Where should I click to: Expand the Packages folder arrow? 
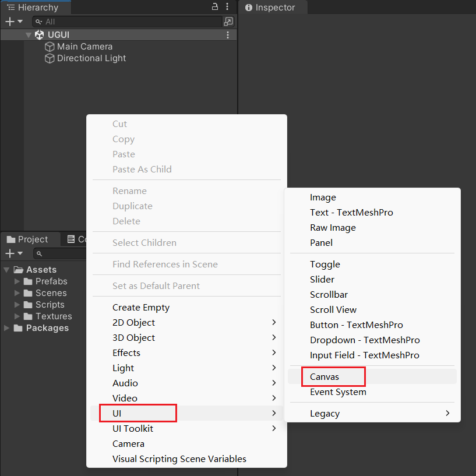(6, 328)
